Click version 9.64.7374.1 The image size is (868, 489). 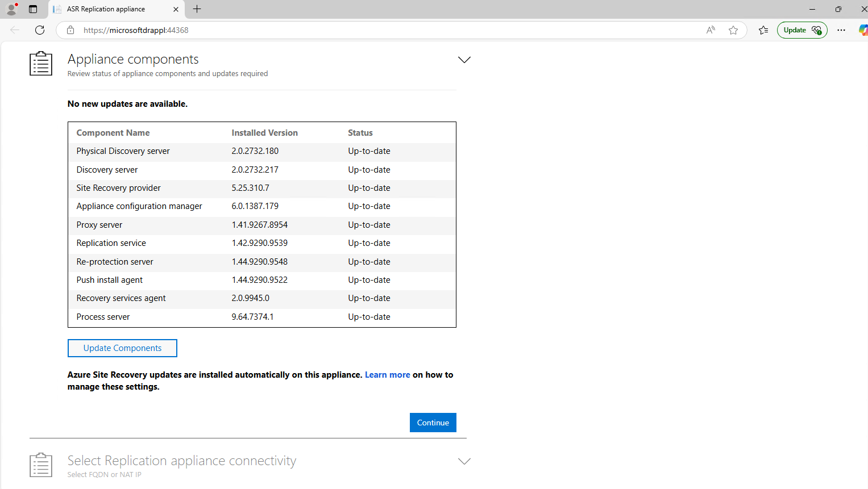pos(252,317)
